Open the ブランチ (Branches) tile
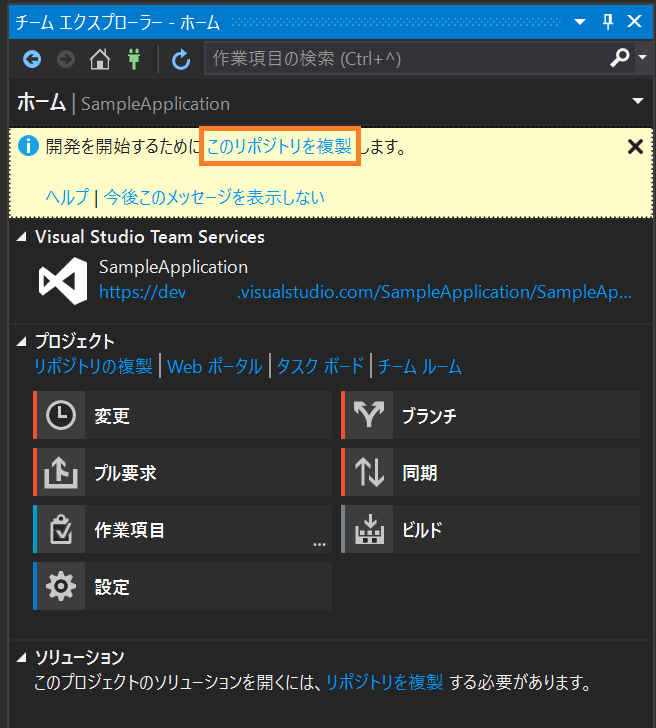Image resolution: width=656 pixels, height=728 pixels. (x=490, y=415)
